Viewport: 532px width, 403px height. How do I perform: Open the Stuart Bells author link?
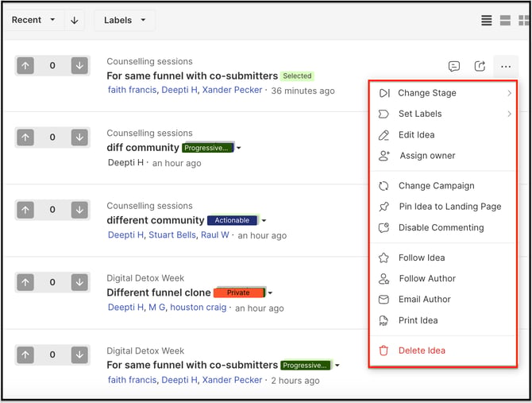(x=172, y=235)
